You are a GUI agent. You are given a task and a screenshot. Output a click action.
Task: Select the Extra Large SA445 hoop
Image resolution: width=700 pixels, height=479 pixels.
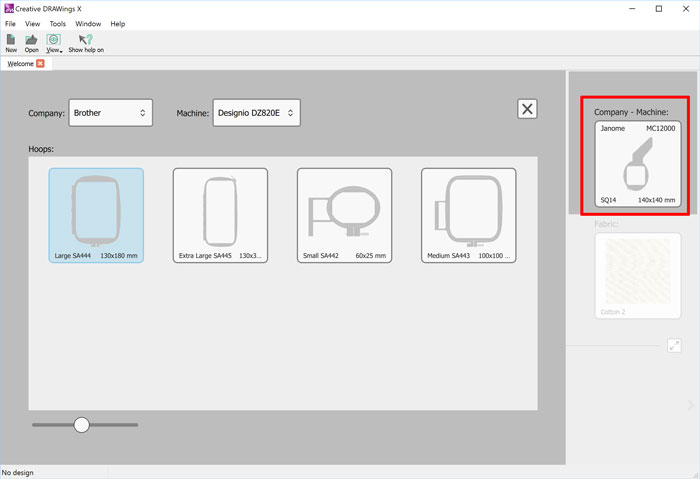(x=220, y=215)
